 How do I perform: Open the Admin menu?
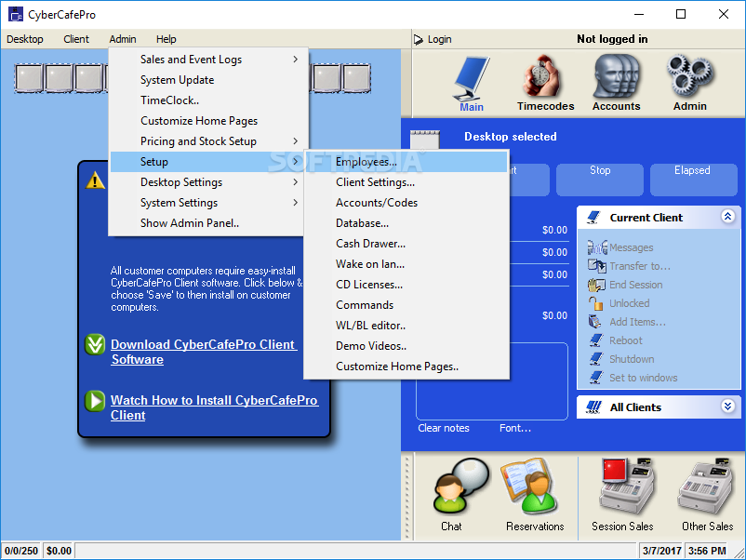click(123, 39)
